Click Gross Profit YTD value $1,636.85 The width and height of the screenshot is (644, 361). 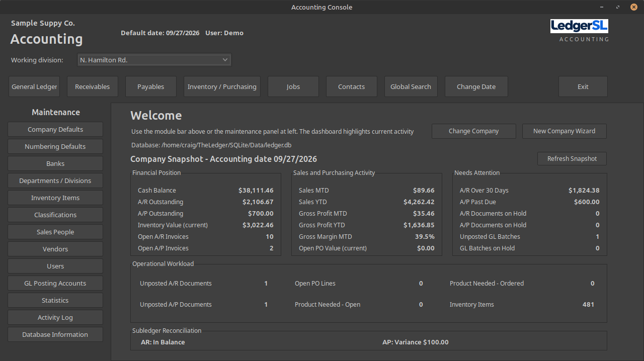[x=419, y=225]
